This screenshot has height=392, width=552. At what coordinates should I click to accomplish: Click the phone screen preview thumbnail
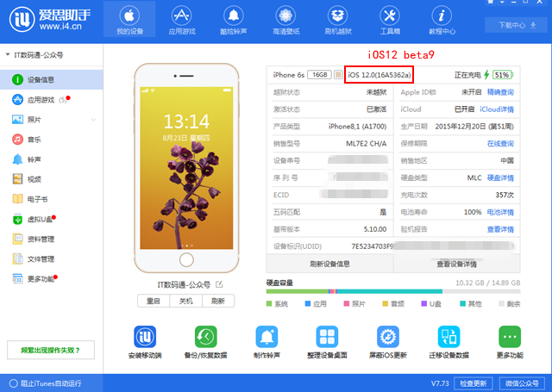186,168
